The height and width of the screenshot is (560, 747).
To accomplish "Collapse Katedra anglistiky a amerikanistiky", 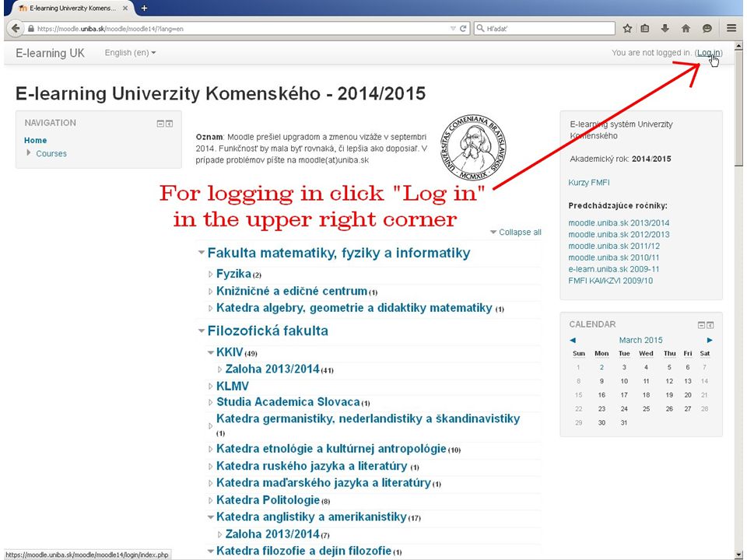I will click(x=211, y=516).
